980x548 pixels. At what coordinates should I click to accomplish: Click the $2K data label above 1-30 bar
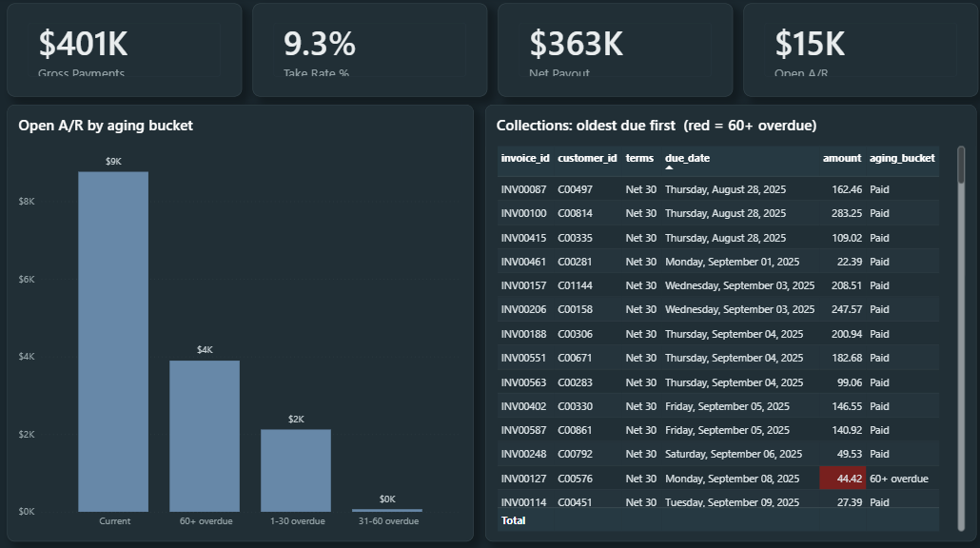[x=296, y=420]
